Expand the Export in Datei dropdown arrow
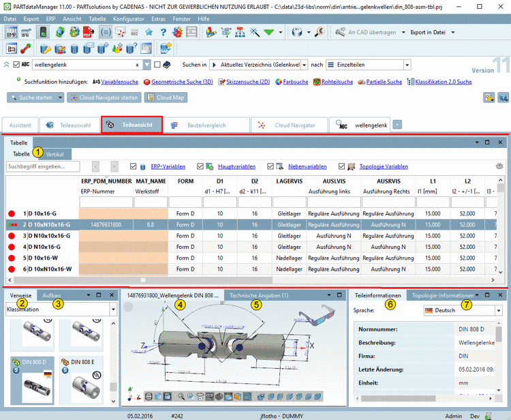511x420 pixels. [x=452, y=32]
